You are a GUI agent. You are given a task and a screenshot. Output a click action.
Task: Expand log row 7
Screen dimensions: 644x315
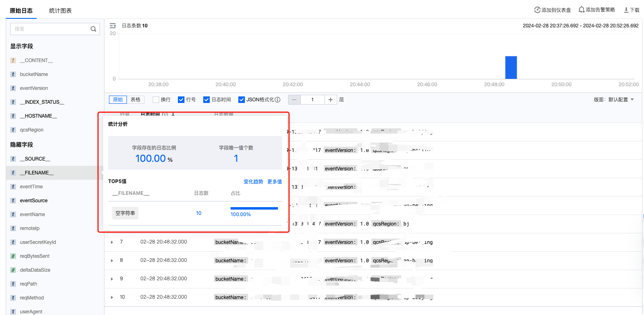click(112, 242)
